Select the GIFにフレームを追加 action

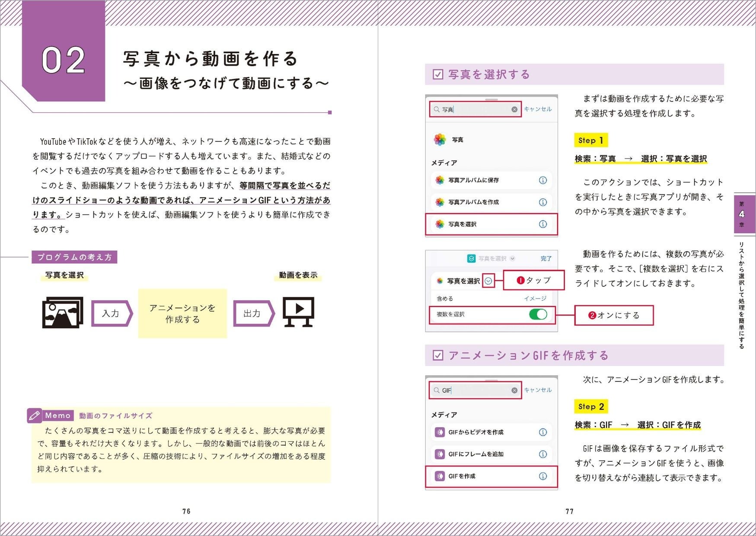point(491,454)
